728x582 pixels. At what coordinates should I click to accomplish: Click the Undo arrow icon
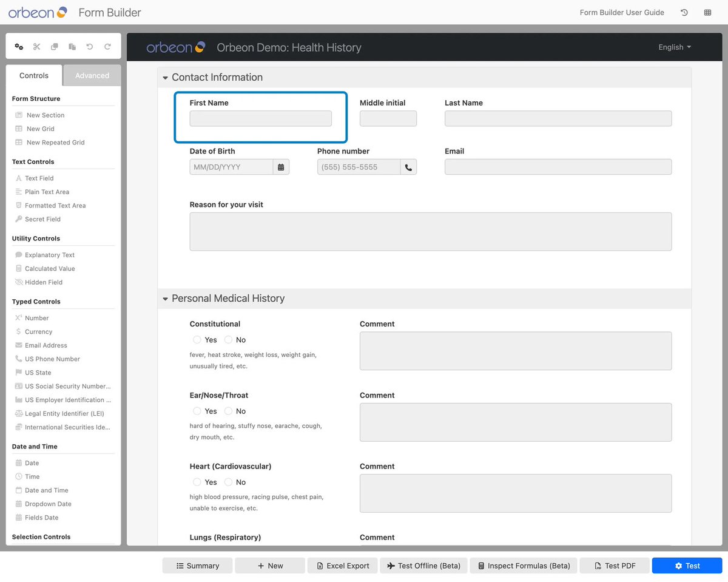(x=90, y=47)
